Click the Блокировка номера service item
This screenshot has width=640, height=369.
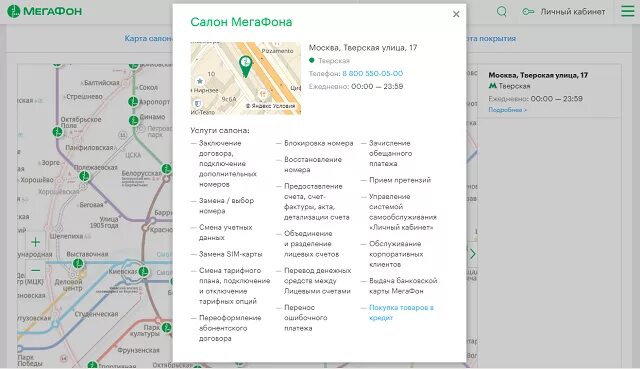pyautogui.click(x=318, y=143)
